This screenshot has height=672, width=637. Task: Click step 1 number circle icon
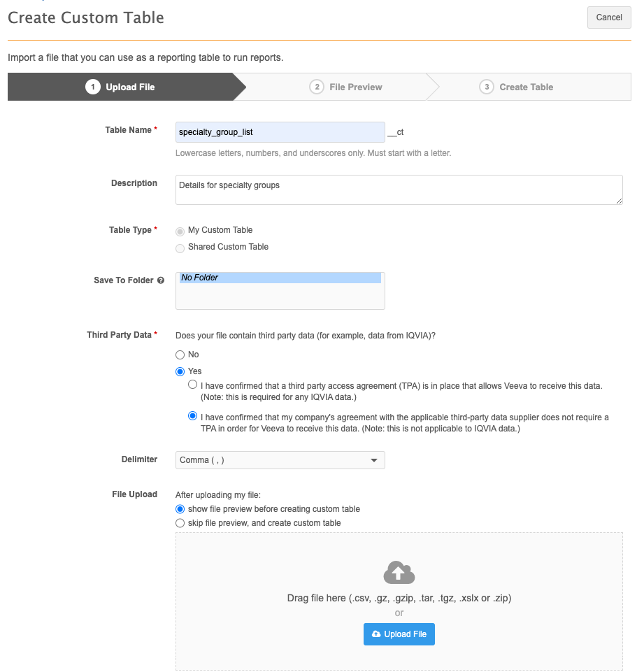(x=93, y=87)
